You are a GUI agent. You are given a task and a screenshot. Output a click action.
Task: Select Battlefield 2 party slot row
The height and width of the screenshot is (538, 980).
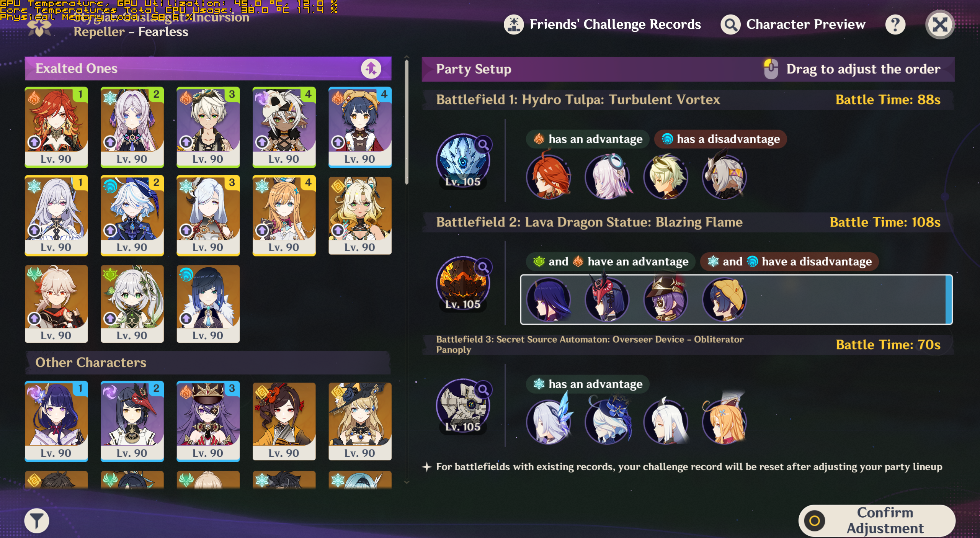coord(736,299)
